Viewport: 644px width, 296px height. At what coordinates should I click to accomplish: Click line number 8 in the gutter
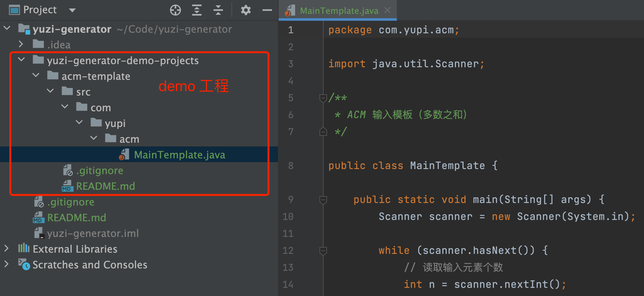pos(291,166)
